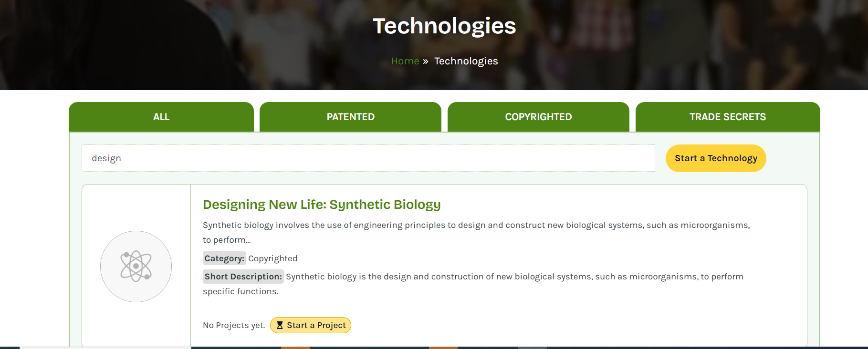
Task: Click the "Copyrighted" category value
Action: pos(272,258)
